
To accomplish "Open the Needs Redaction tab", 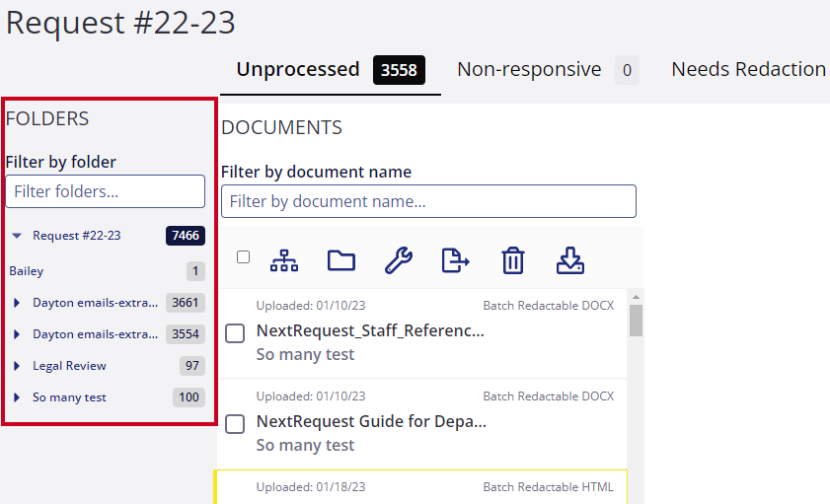I will [x=748, y=69].
